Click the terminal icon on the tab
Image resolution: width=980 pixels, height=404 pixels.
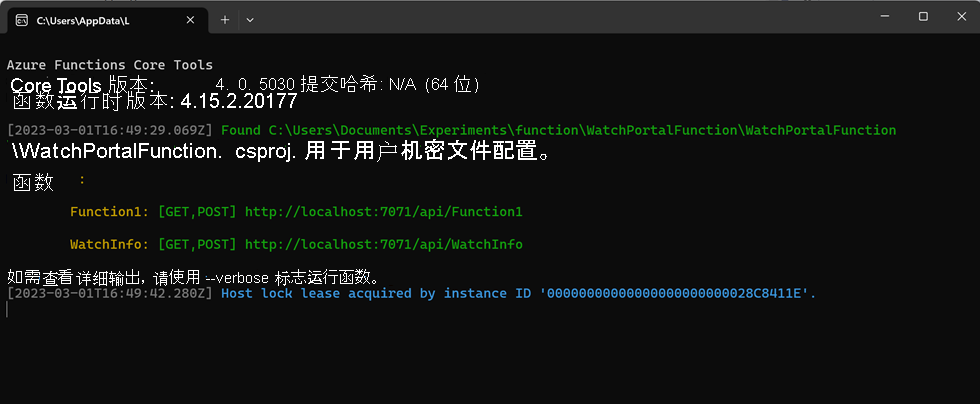coord(21,19)
